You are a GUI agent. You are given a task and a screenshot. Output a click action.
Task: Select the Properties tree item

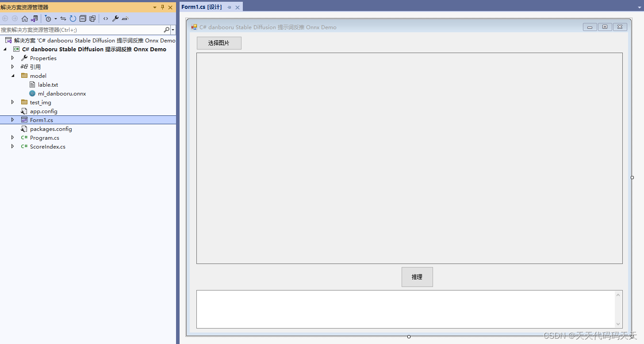43,58
